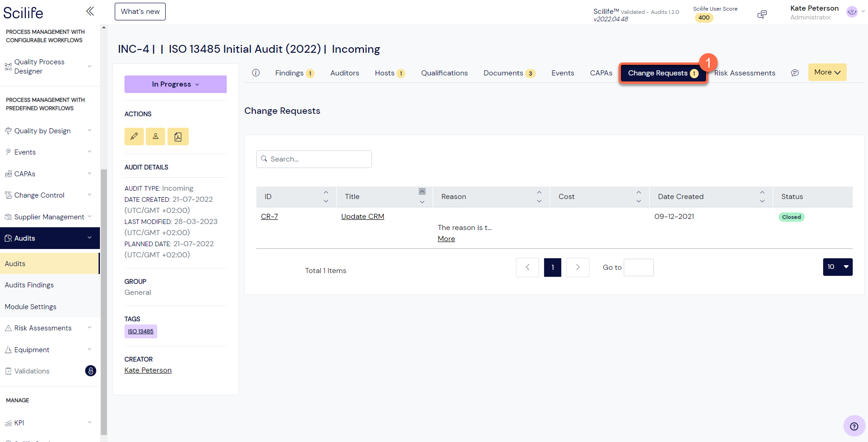Sort table by ID column
This screenshot has height=442, width=868.
326,197
